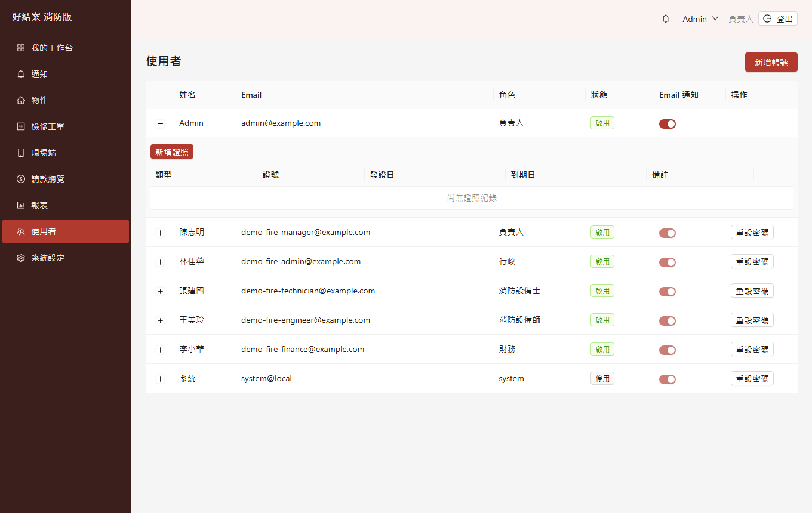This screenshot has width=812, height=513.
Task: Click the G logo in the 登出 button
Action: point(767,19)
